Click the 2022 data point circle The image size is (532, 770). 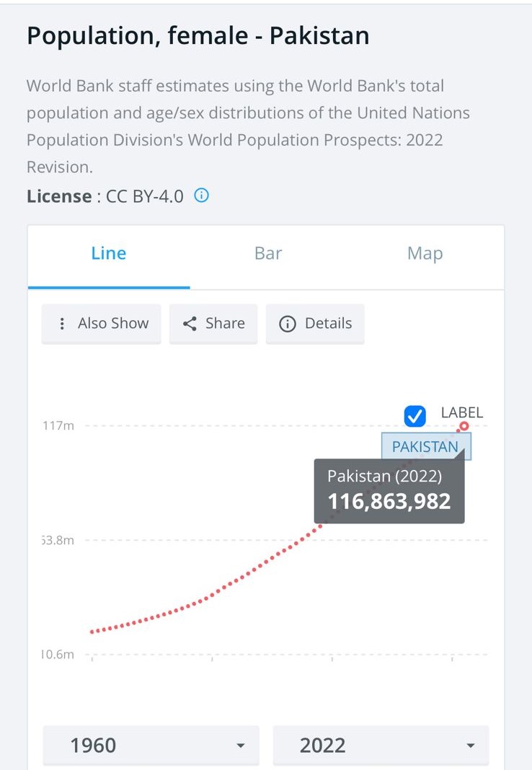click(464, 426)
